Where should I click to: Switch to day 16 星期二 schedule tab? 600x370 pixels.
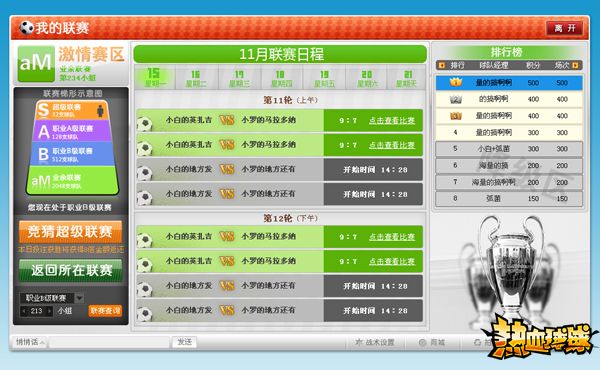(x=196, y=78)
